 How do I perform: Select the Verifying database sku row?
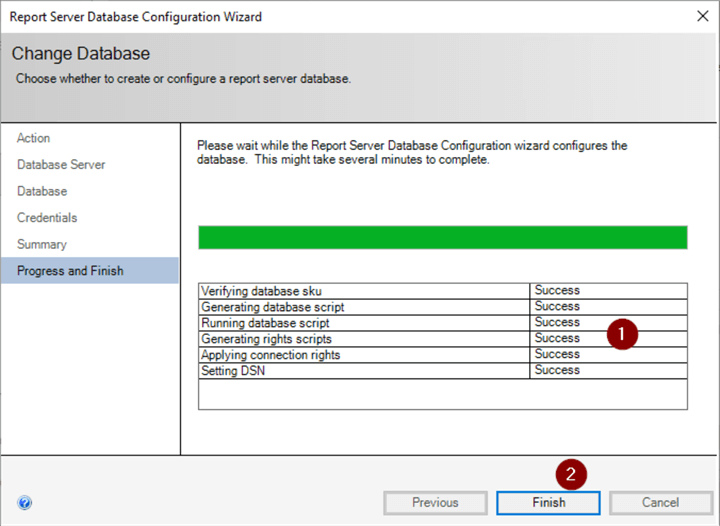click(x=363, y=291)
